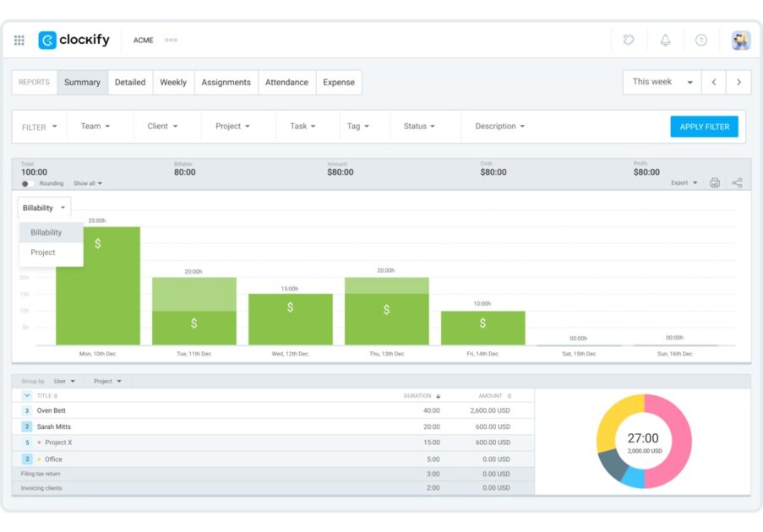Viewport: 763px width, 532px height.
Task: Go to previous week arrow
Action: 714,82
